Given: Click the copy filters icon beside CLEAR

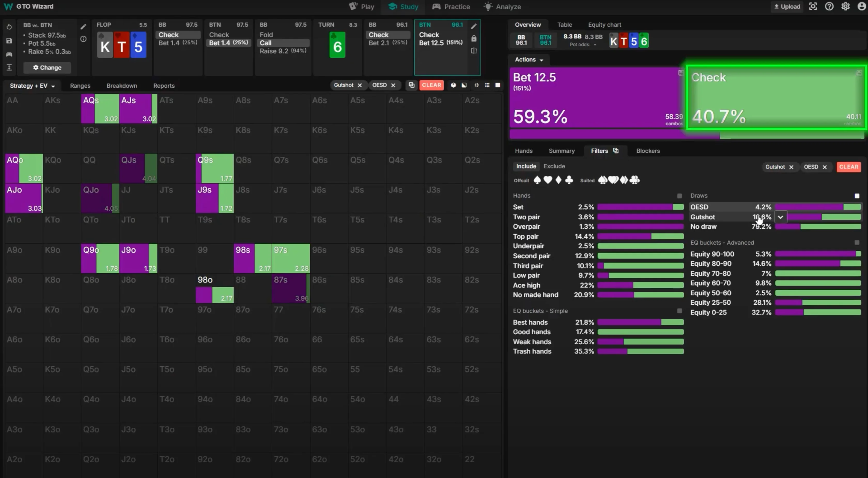Looking at the screenshot, I should coord(412,85).
